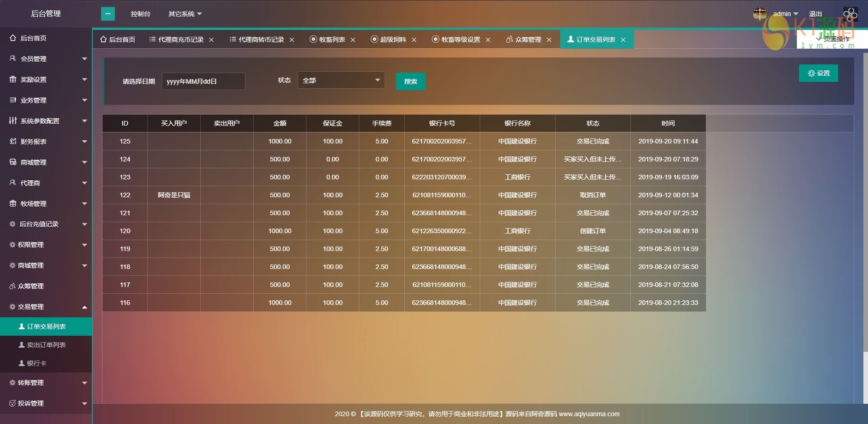Expand 会员管理 sidebar menu
Viewport: 868px width, 424px height.
point(46,59)
